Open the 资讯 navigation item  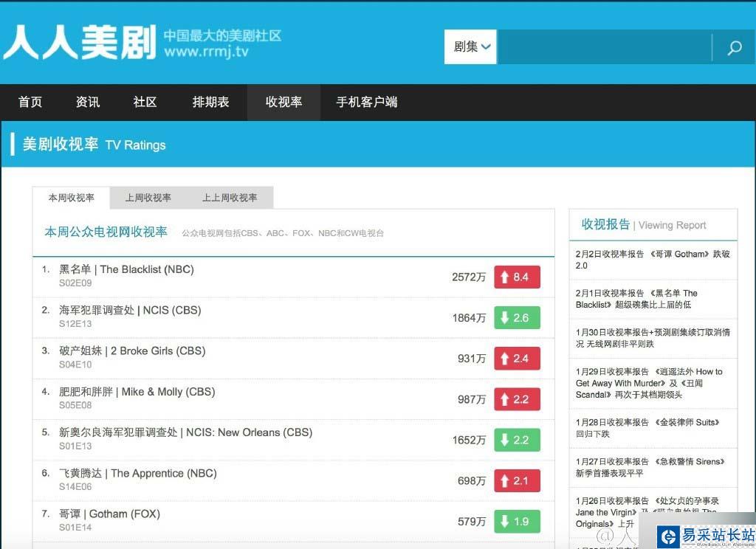click(88, 102)
